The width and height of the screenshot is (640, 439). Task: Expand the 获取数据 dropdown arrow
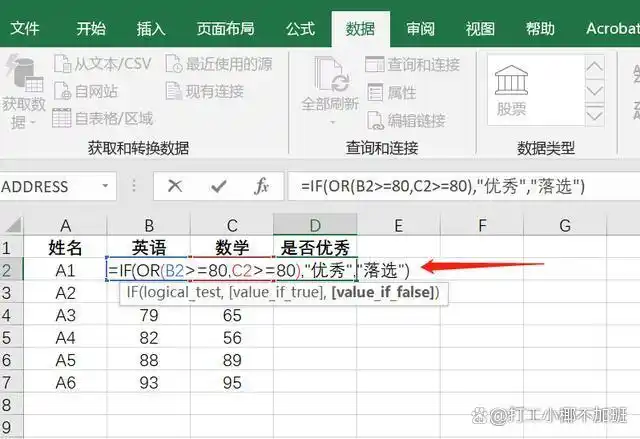click(33, 122)
